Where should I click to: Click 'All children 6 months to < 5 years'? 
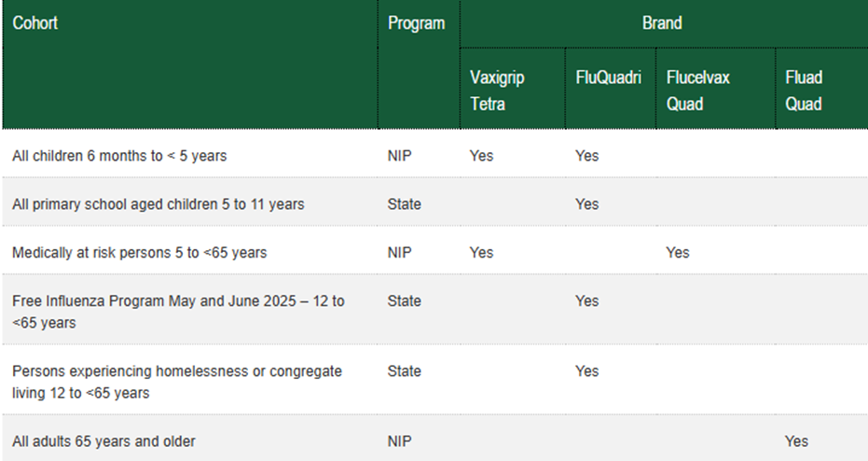(119, 156)
